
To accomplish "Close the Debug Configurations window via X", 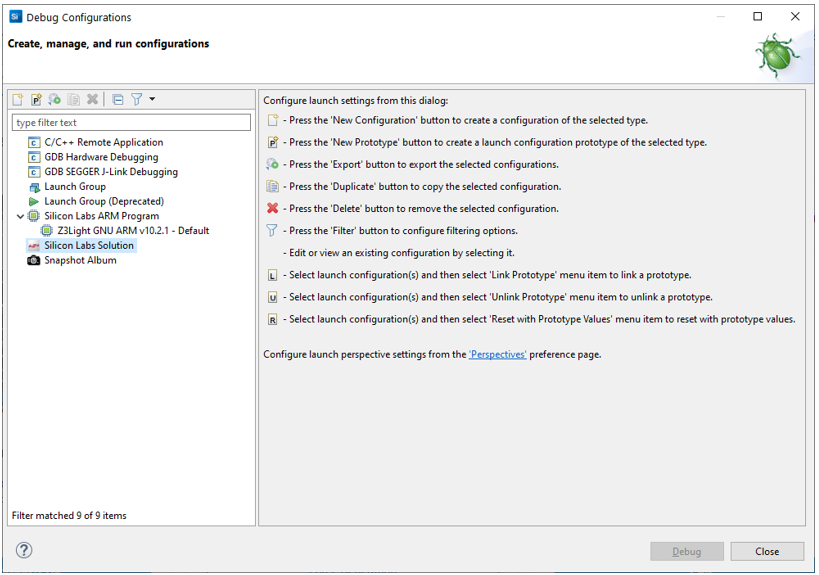I will pyautogui.click(x=795, y=17).
